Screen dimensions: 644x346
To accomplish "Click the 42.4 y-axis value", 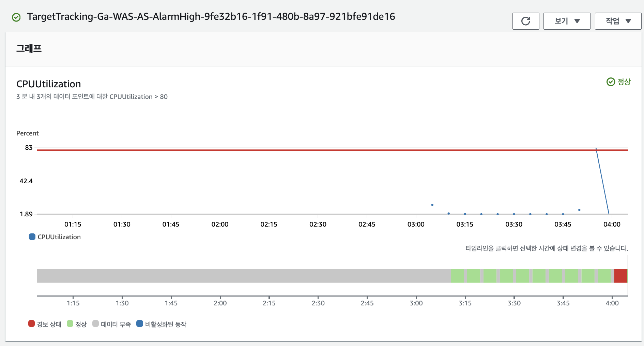I will tap(26, 181).
